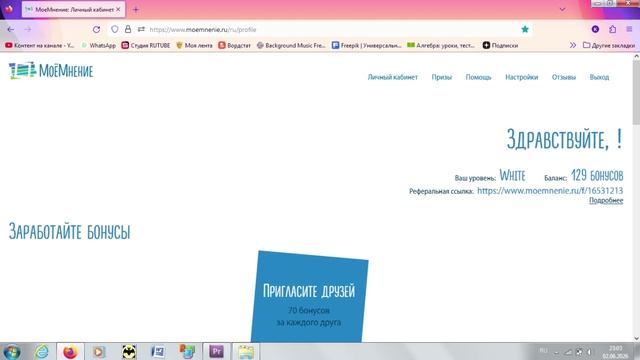640x360 pixels.
Task: Open the Background Music Fre... bookmark
Action: (x=291, y=45)
